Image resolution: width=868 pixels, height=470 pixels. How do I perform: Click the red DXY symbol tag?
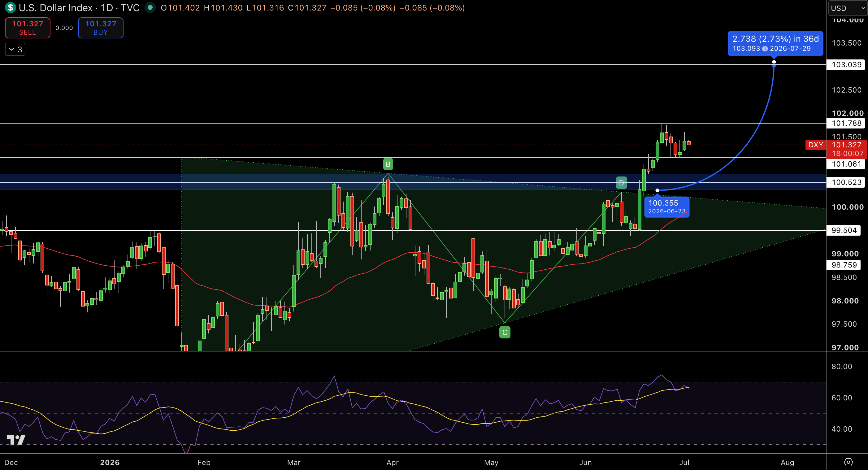815,145
